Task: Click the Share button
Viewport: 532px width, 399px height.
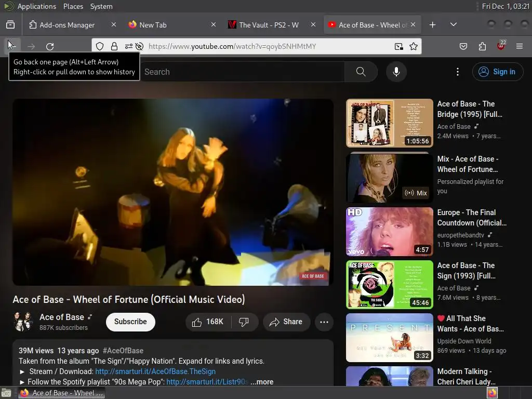Action: (x=286, y=322)
